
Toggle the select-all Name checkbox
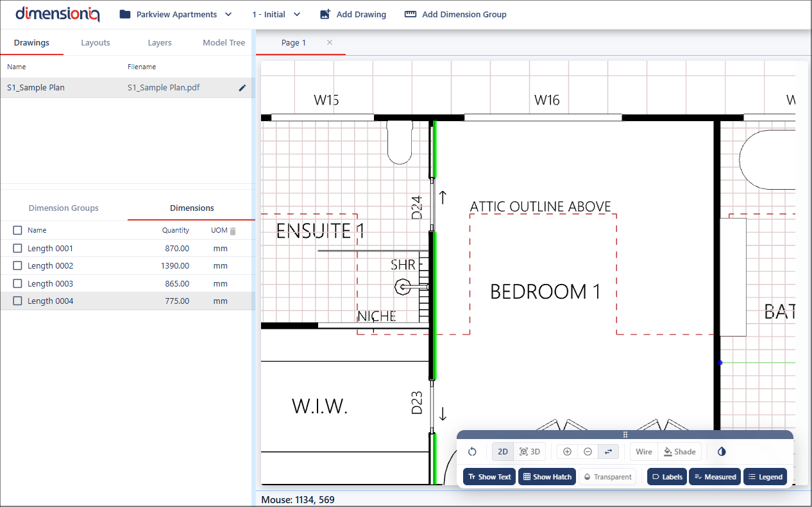[17, 230]
